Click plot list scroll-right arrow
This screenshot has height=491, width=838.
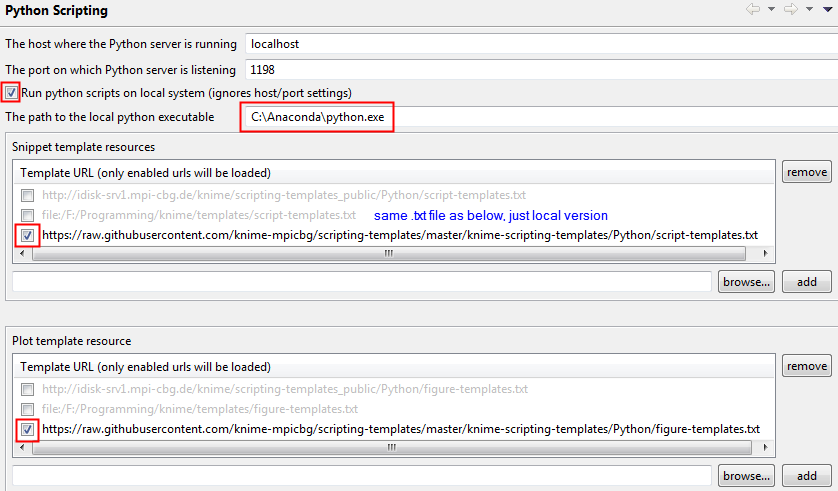[765, 448]
